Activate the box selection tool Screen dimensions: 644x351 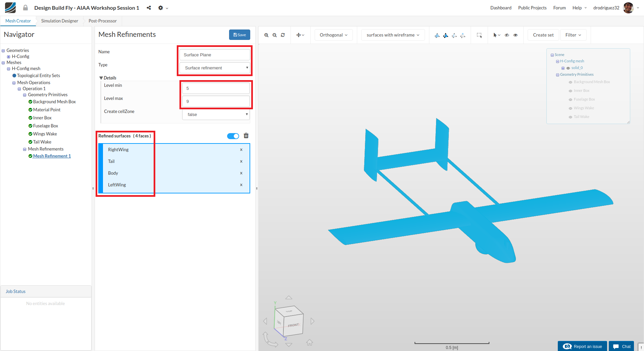click(x=479, y=35)
